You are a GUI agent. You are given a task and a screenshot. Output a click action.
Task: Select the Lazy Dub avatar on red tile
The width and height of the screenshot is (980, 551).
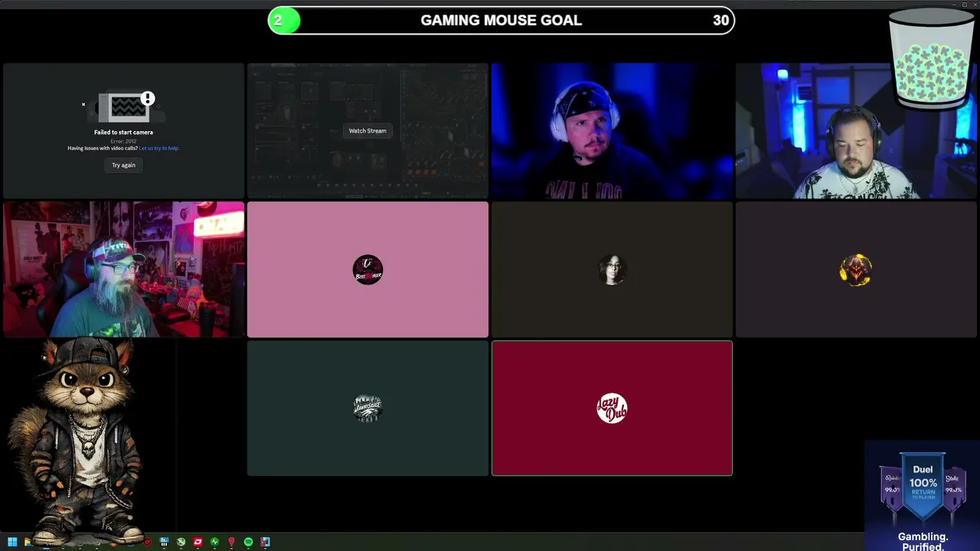tap(612, 408)
